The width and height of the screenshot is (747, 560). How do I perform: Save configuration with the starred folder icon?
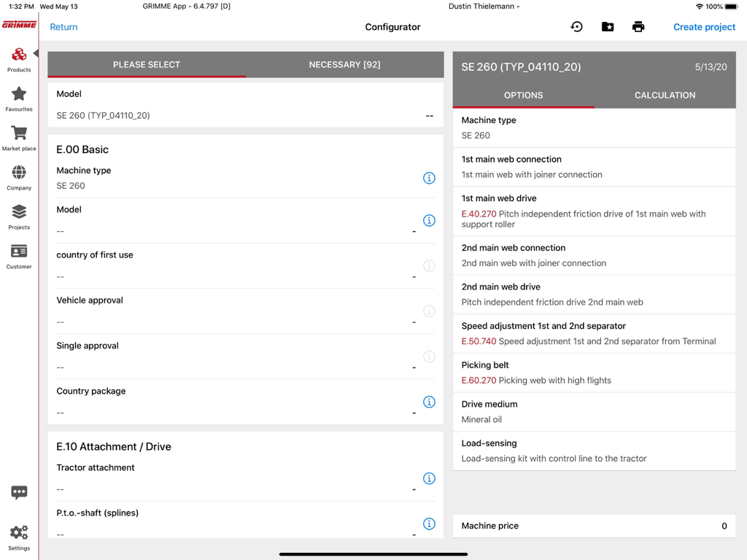[x=607, y=26]
